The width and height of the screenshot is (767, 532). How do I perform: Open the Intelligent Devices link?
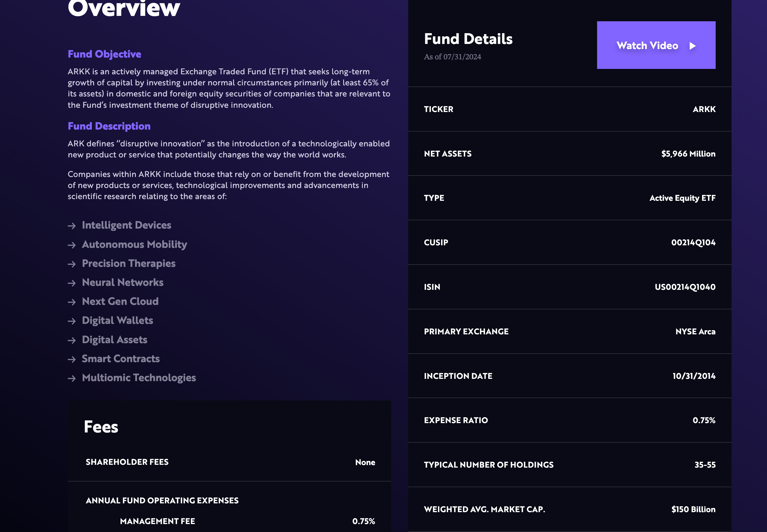pos(127,225)
